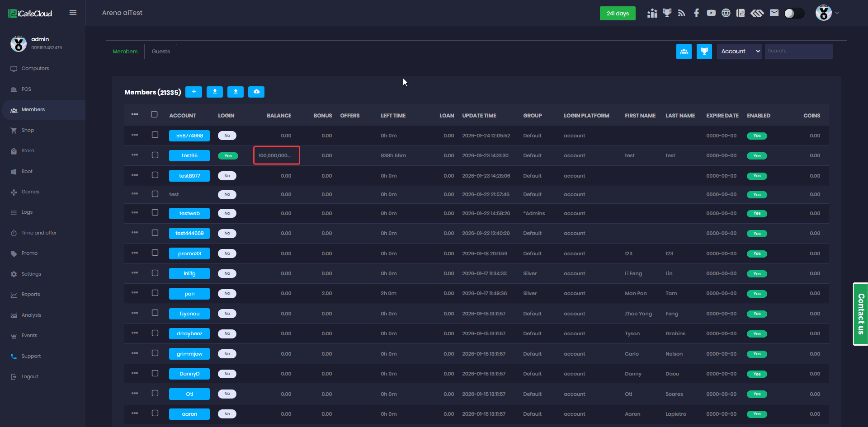
Task: Open row options dots for member pan
Action: point(135,293)
